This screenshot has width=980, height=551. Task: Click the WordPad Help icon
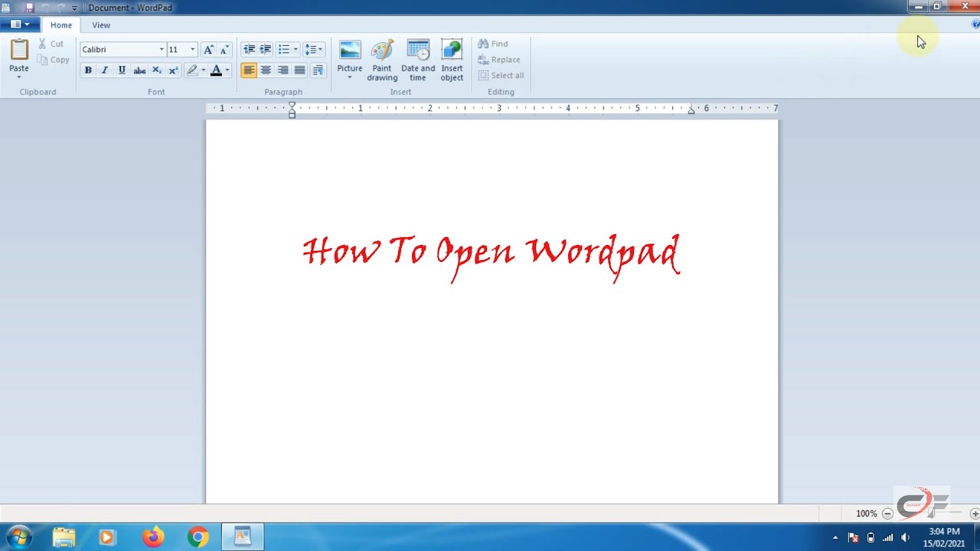(975, 24)
